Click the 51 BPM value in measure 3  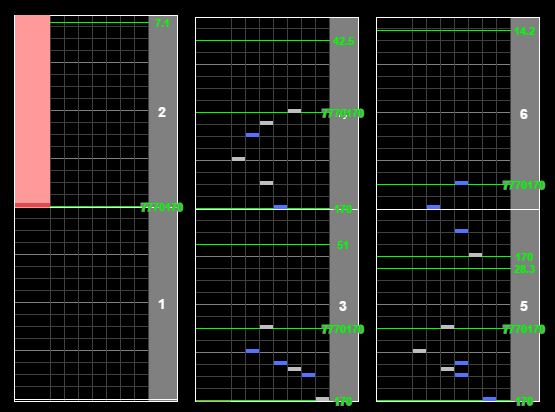click(x=343, y=245)
